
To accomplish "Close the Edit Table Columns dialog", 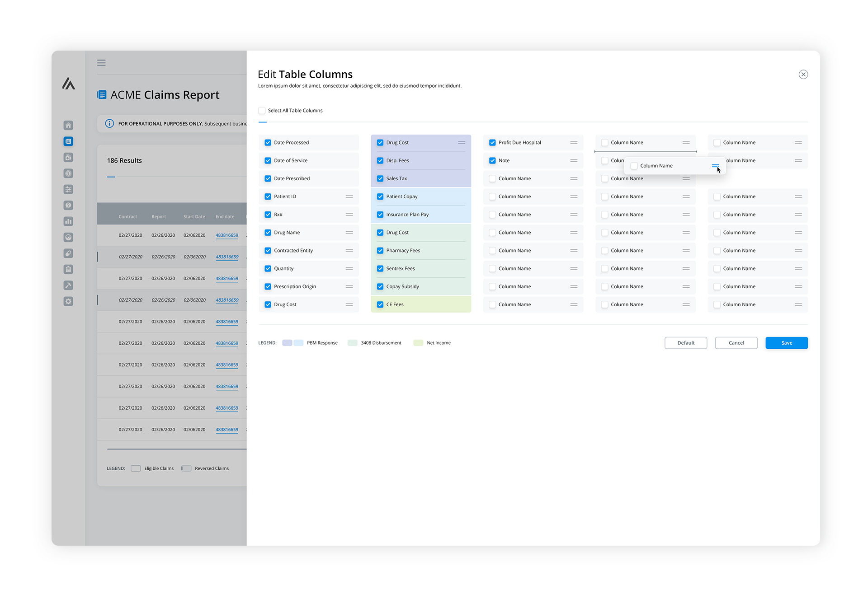I will click(x=803, y=74).
